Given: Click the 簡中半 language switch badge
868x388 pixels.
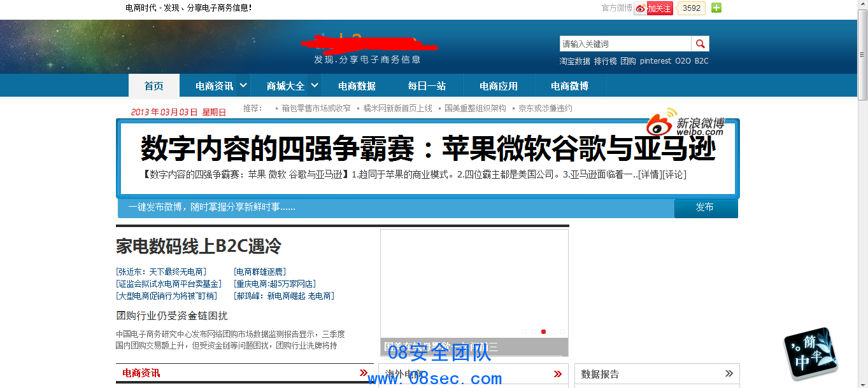Looking at the screenshot, I should 810,353.
